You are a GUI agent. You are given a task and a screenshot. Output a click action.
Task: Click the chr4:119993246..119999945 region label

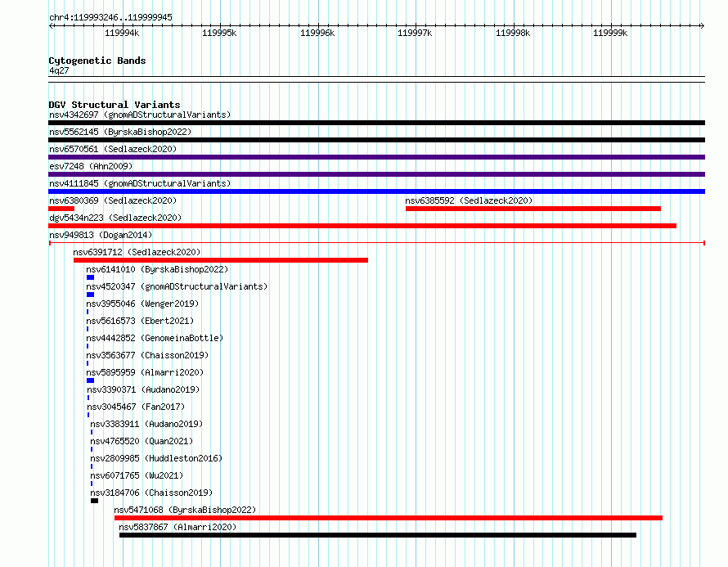[x=110, y=18]
